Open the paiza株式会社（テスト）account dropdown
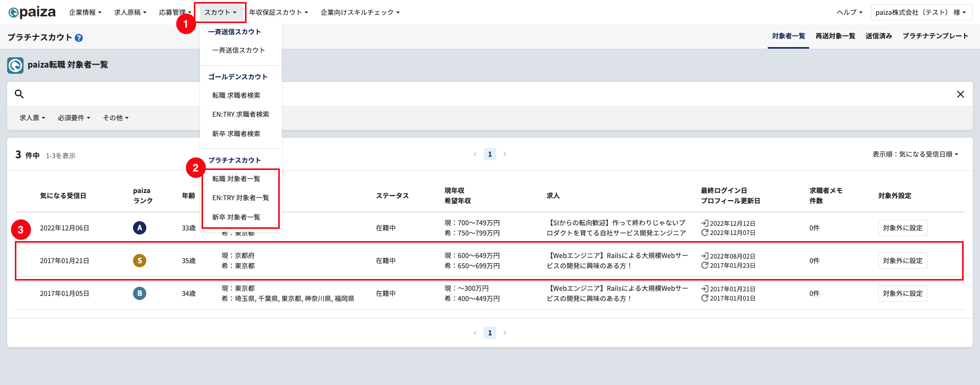 (x=921, y=12)
